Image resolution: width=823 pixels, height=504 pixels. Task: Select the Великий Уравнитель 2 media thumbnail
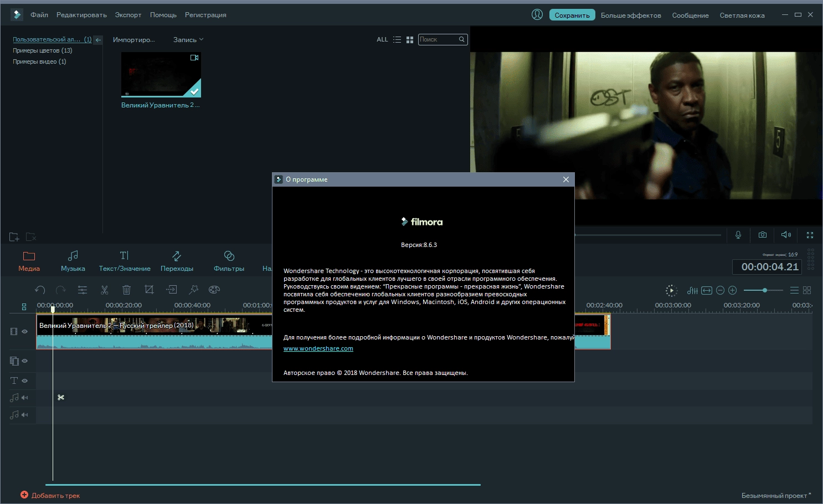pyautogui.click(x=161, y=75)
